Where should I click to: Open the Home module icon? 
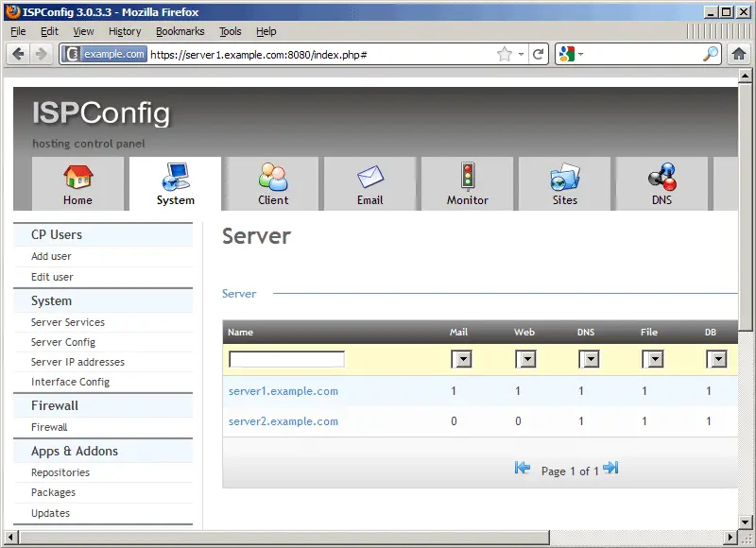coord(77,177)
